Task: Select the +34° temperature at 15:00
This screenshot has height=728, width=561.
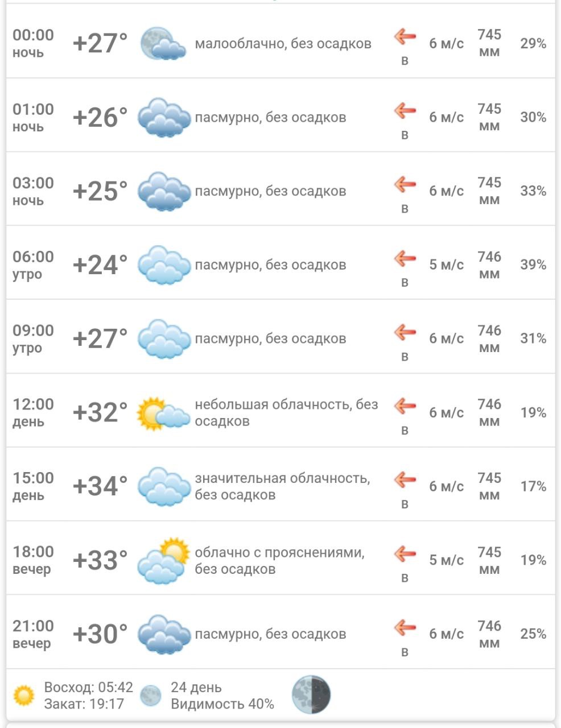Action: coord(100,486)
